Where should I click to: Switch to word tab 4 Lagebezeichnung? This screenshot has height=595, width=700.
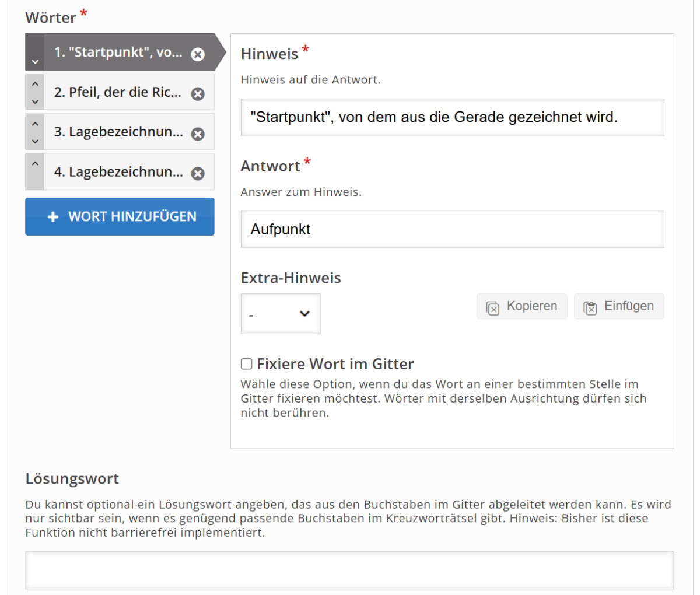pos(118,172)
